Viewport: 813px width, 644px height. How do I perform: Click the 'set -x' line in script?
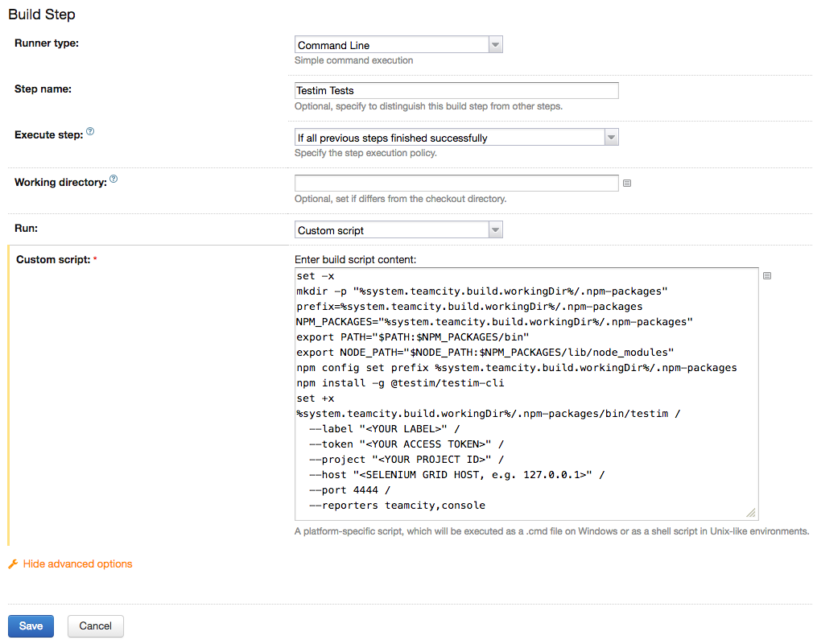316,276
